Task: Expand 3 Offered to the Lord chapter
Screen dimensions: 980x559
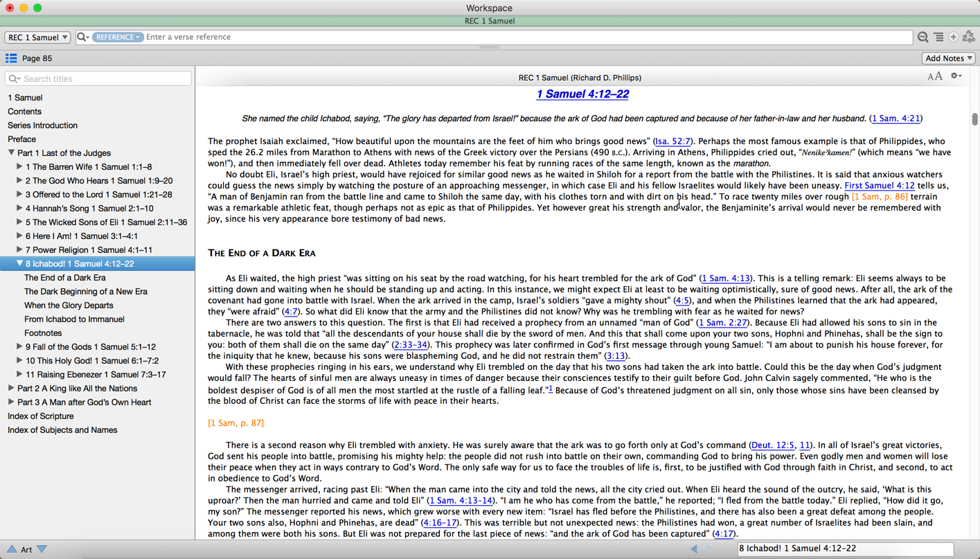Action: (x=19, y=194)
